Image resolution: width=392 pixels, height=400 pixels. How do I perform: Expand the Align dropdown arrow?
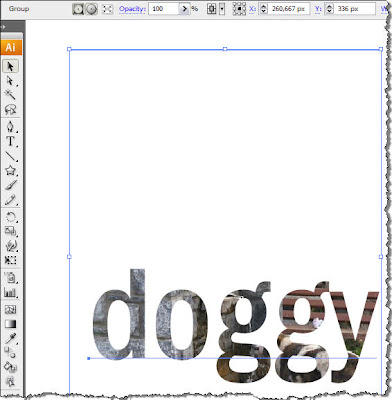pos(222,9)
